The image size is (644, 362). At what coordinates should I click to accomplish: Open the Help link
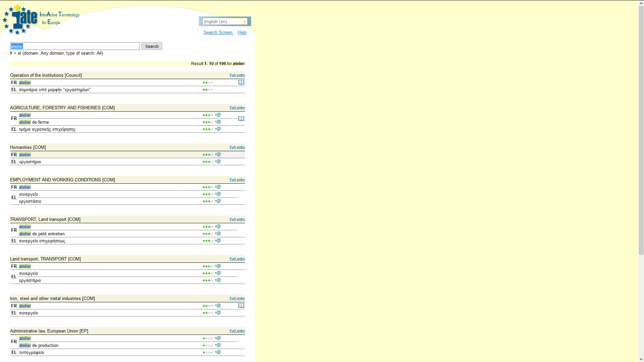[x=242, y=33]
